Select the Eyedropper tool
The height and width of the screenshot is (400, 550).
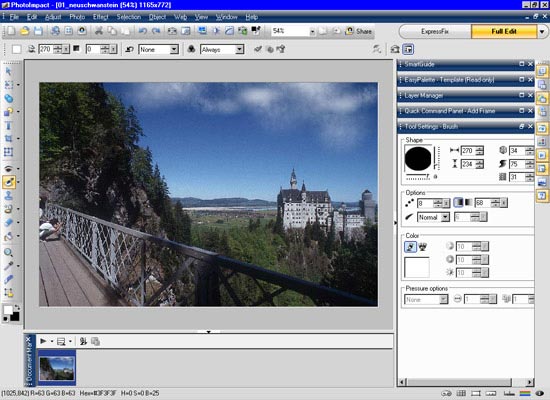(8, 266)
